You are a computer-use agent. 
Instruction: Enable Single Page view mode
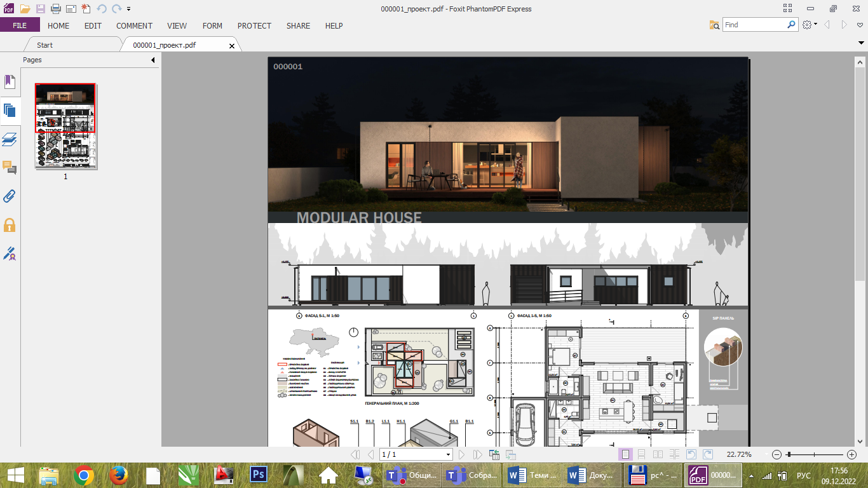pos(626,454)
